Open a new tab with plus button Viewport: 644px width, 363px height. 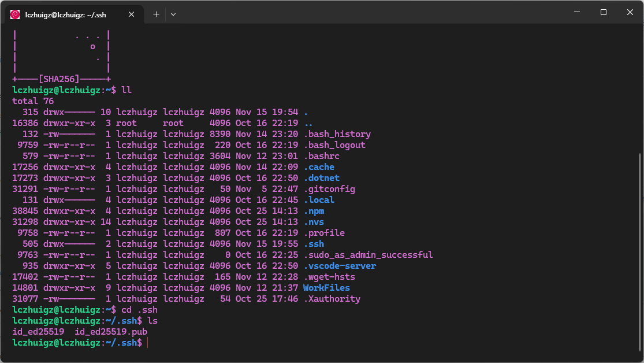pos(156,14)
